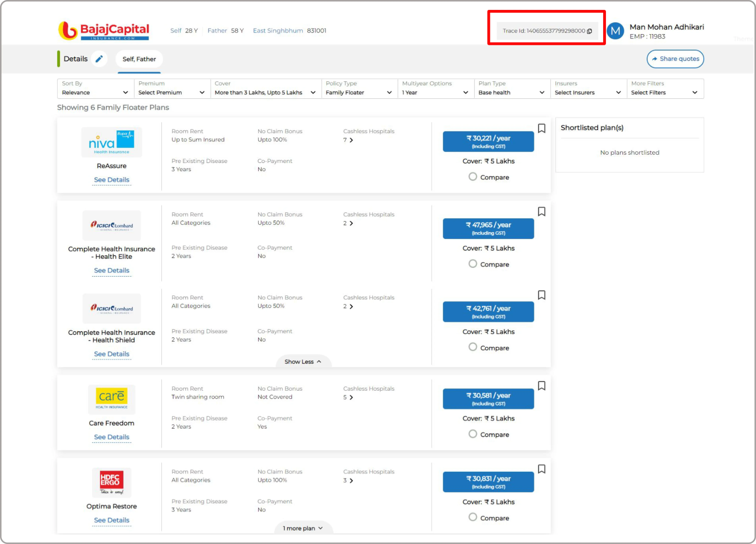Click the Niva Bupa insurer logo
The image size is (756, 544).
coord(111,142)
